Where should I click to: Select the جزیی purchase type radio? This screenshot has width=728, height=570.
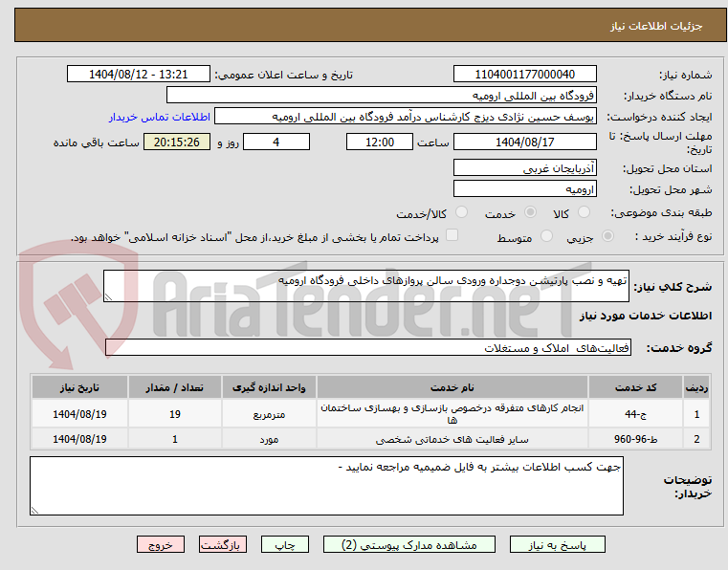click(x=607, y=236)
